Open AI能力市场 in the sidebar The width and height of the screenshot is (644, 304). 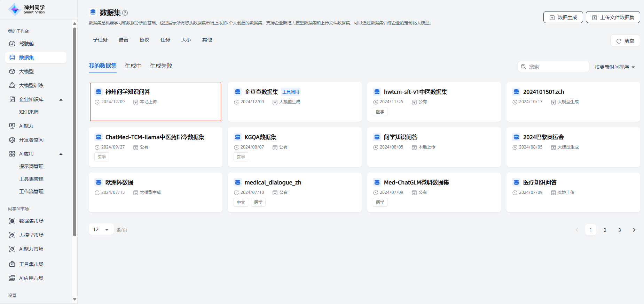[x=31, y=249]
